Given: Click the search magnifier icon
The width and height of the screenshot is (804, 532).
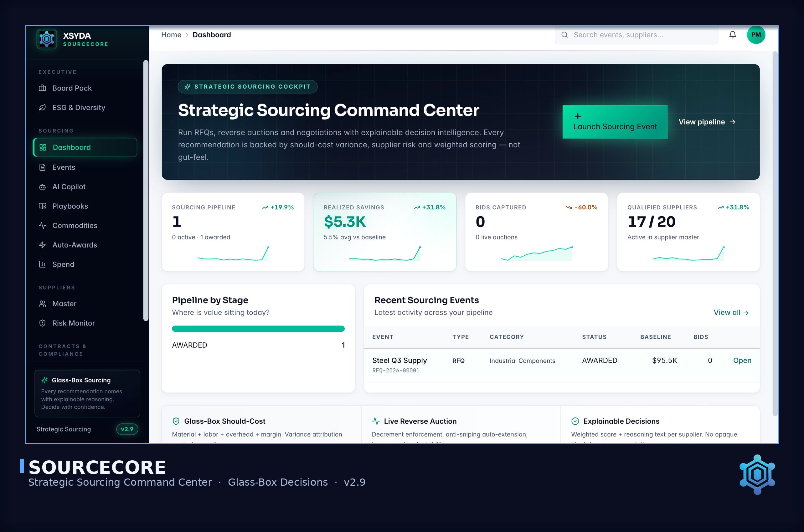Looking at the screenshot, I should pyautogui.click(x=564, y=35).
